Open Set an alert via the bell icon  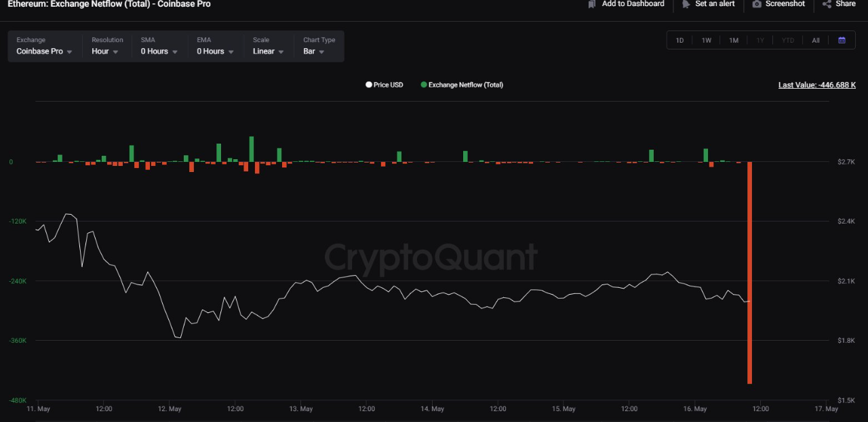(x=686, y=4)
